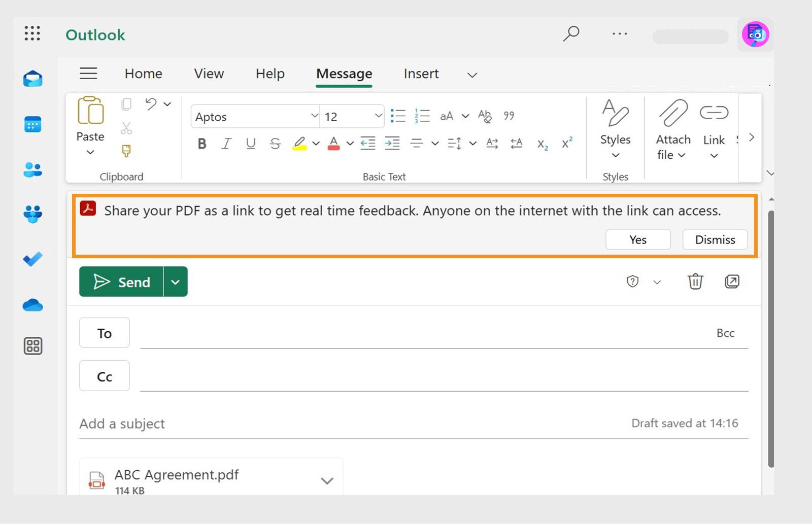The height and width of the screenshot is (524, 812).
Task: Discard the draft with the trash icon
Action: 695,282
